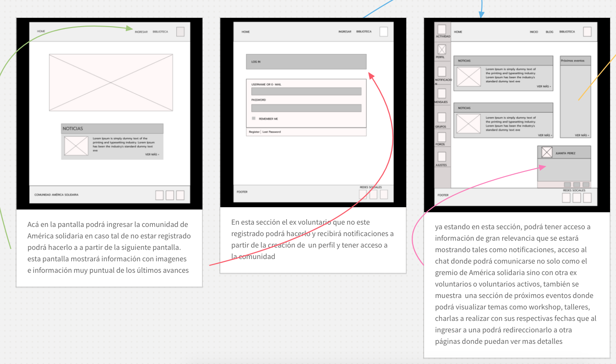Select Inicio in the dashboard navbar
Screen dimensions: 616x364
pos(534,32)
